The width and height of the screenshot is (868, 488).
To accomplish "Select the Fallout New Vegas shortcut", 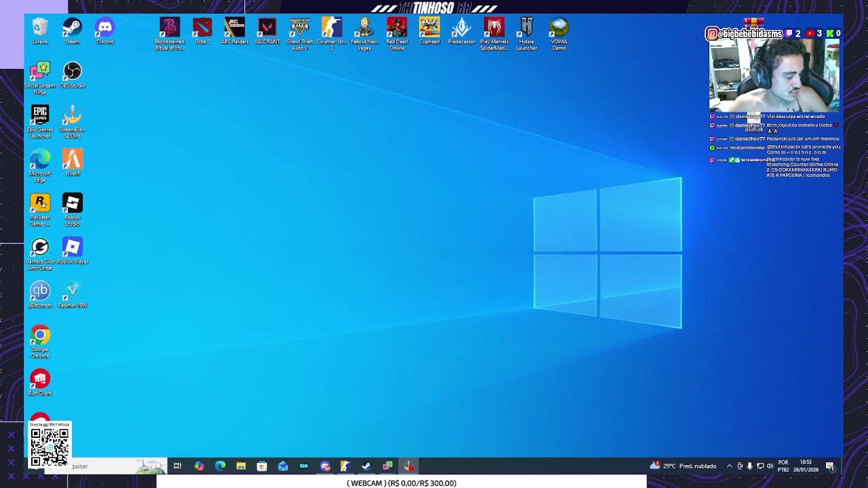I will pos(364,34).
